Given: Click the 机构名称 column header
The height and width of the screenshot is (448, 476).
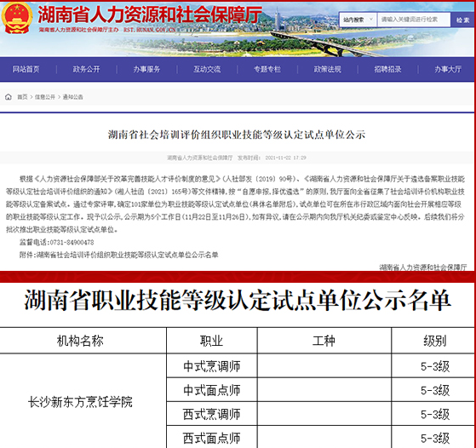Looking at the screenshot, I should click(x=80, y=341).
